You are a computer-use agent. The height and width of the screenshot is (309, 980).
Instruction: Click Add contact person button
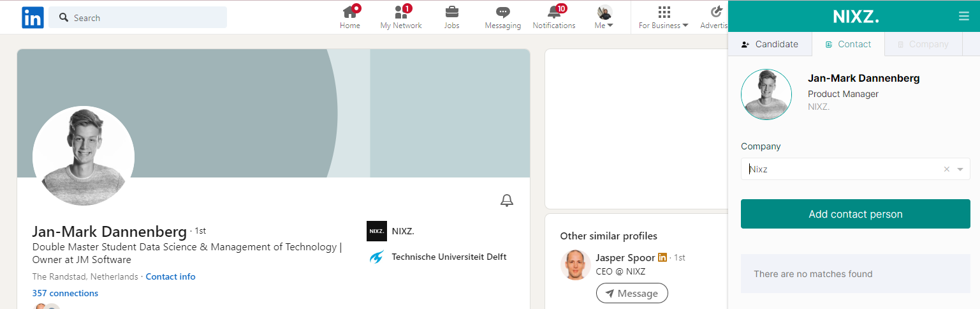coord(855,214)
